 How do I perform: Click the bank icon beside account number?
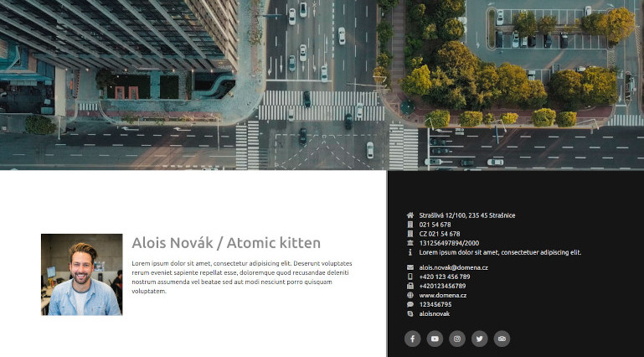[410, 243]
